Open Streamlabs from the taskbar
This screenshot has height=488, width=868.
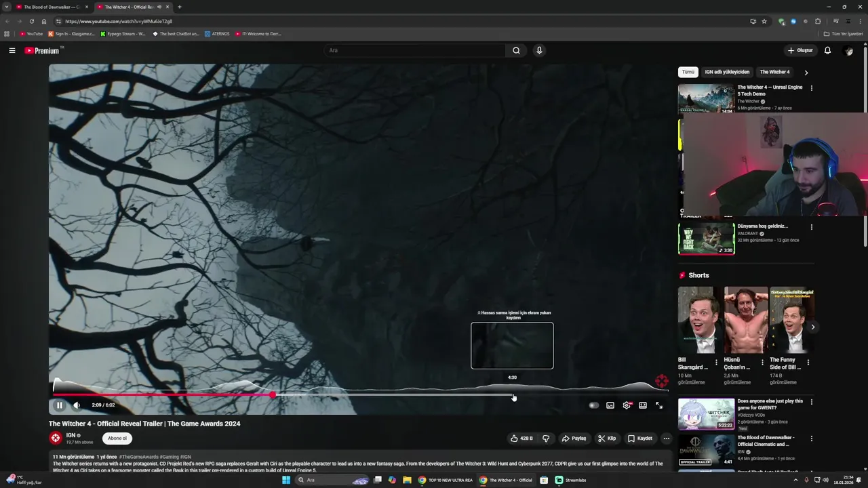coord(571,480)
